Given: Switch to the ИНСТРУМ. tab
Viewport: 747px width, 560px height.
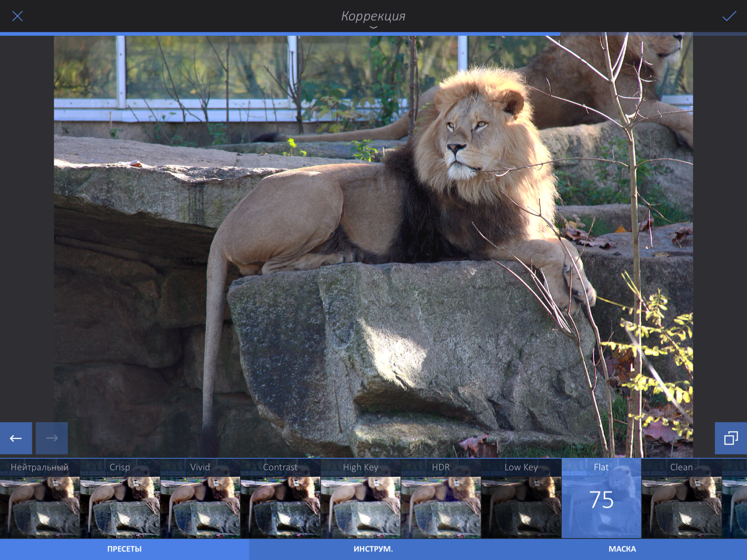Looking at the screenshot, I should click(373, 549).
